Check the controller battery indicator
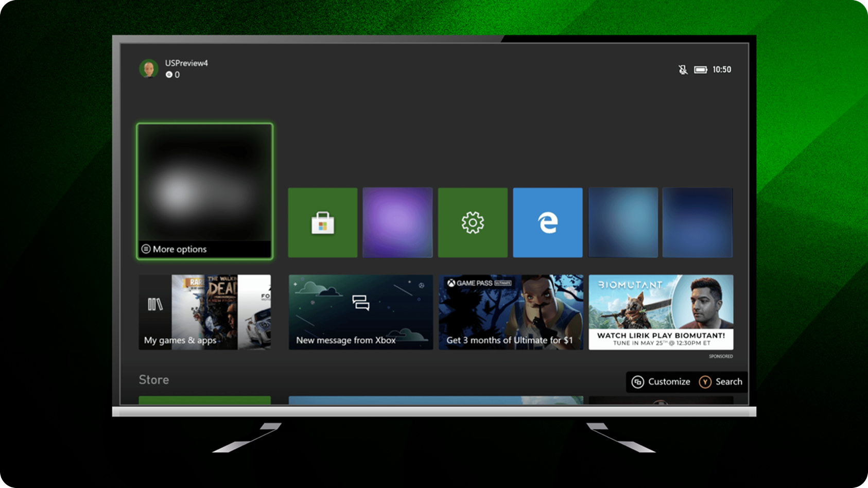Screen dimensions: 868x488 (700, 69)
